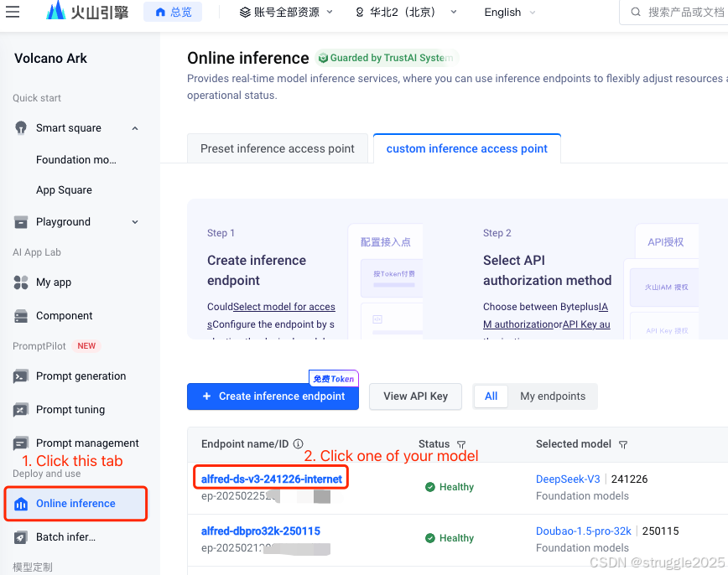Click the Volcano Engine logo
Viewport: 728px width, 575px height.
tap(87, 11)
